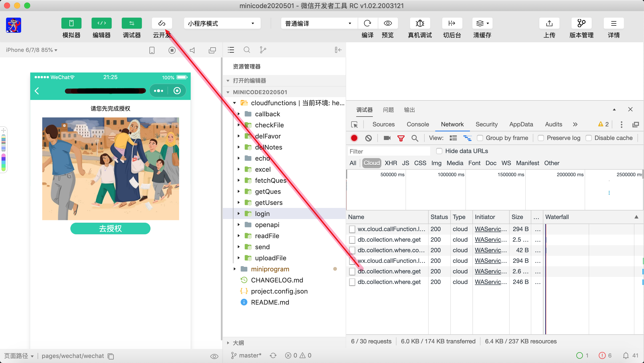Screen dimensions: 644x363
Task: Click the 预览 eye icon in toolbar
Action: 388,23
